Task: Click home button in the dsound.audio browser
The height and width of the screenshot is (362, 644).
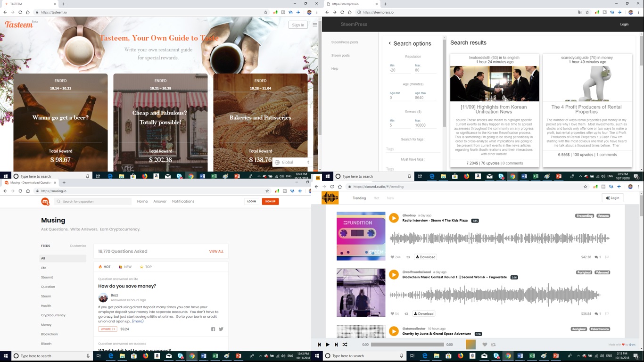Action: point(340,187)
